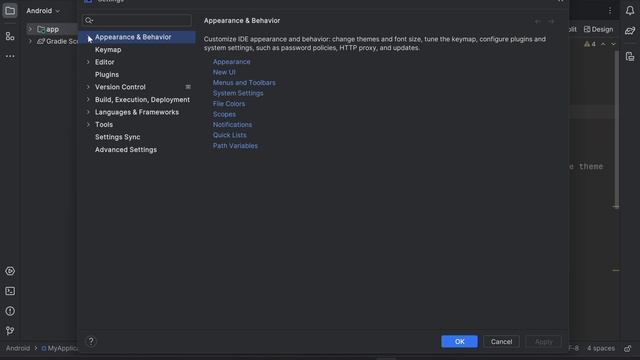This screenshot has width=640, height=360.
Task: Select the app module label
Action: tap(52, 29)
